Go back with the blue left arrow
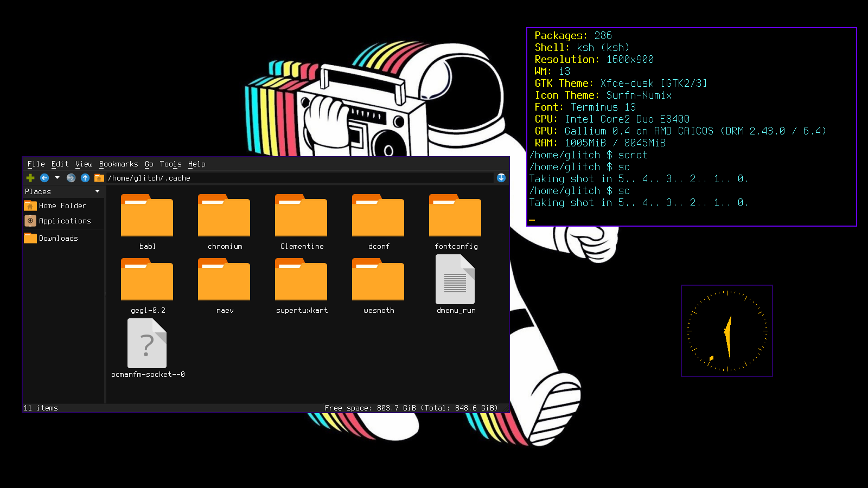The height and width of the screenshot is (488, 868). pos(44,178)
